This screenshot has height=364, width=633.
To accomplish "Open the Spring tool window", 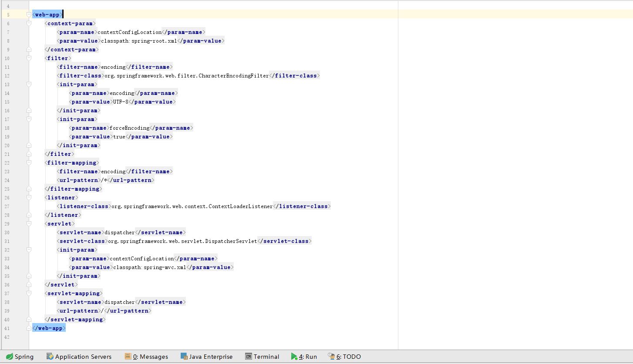I will (x=20, y=357).
